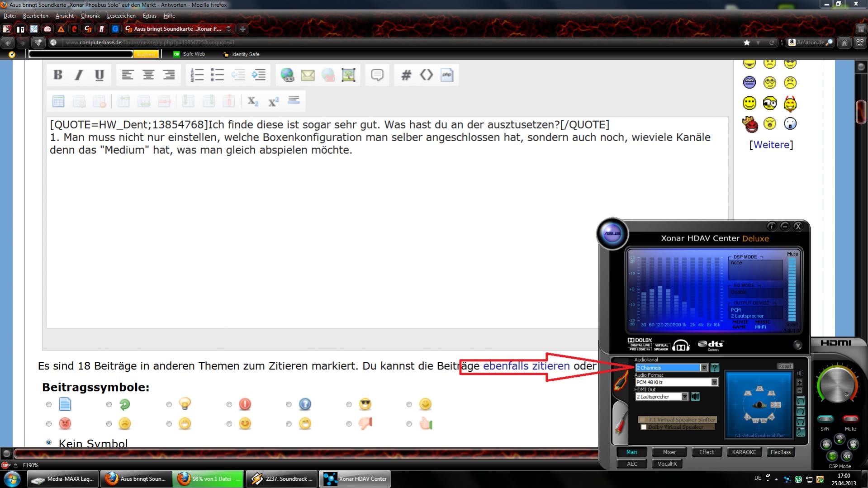Insert a numbered list
Viewport: 868px width, 488px height.
197,75
